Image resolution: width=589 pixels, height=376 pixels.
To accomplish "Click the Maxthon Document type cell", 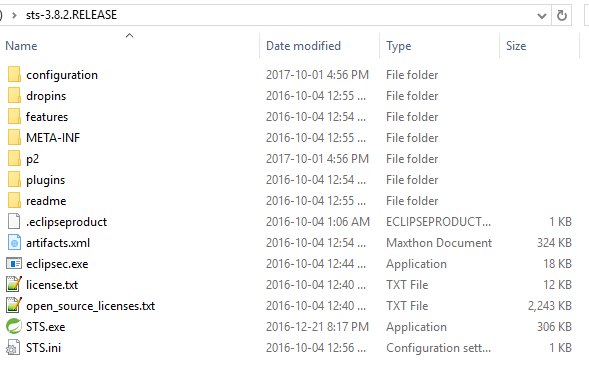I will pos(439,243).
